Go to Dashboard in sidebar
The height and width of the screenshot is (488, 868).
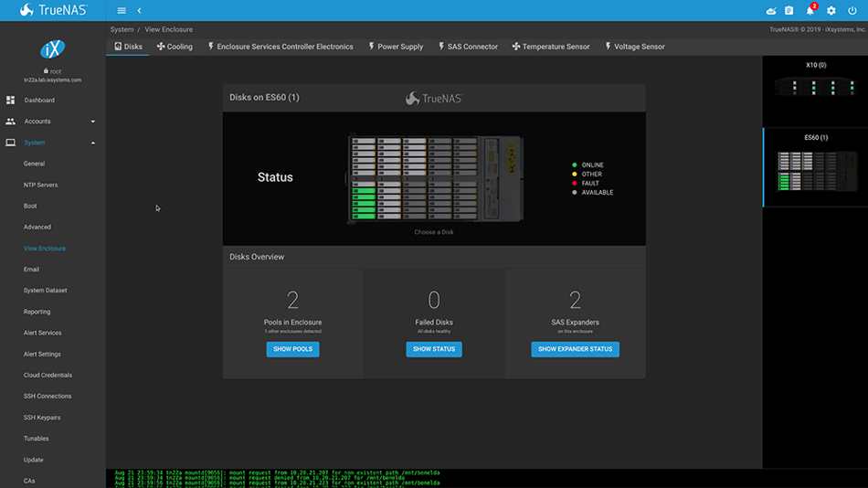[x=39, y=101]
